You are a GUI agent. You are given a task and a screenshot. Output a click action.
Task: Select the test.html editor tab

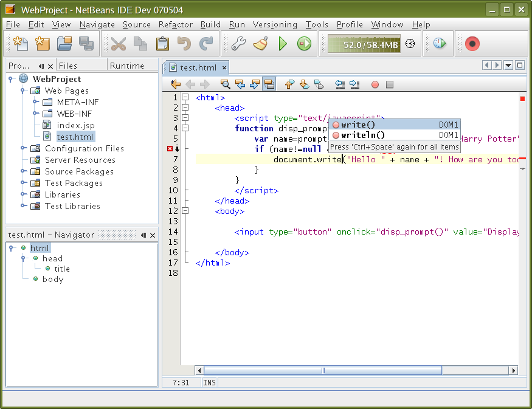coord(198,68)
